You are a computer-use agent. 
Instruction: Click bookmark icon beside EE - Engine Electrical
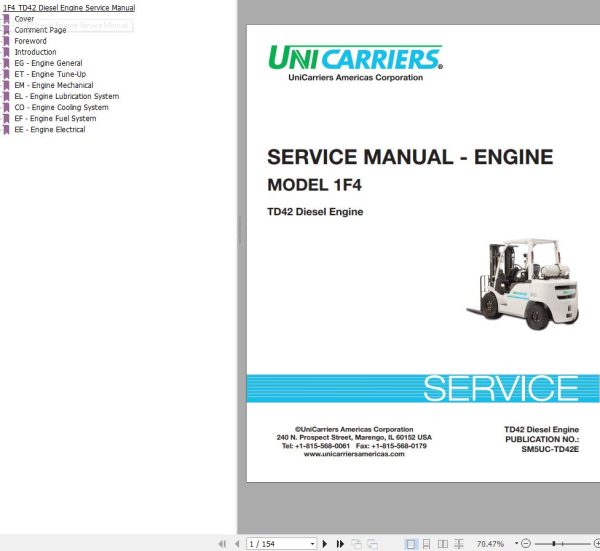(6, 130)
